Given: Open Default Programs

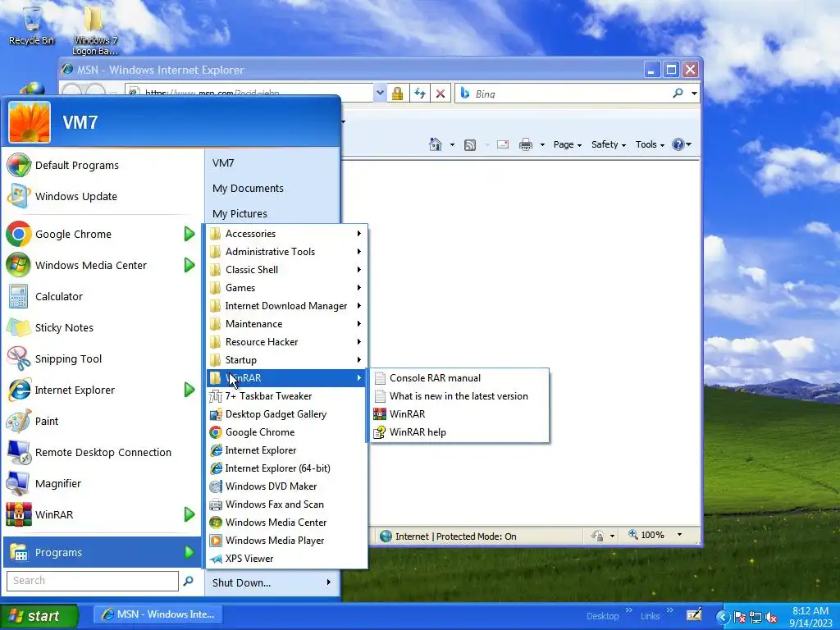Looking at the screenshot, I should point(102,165).
